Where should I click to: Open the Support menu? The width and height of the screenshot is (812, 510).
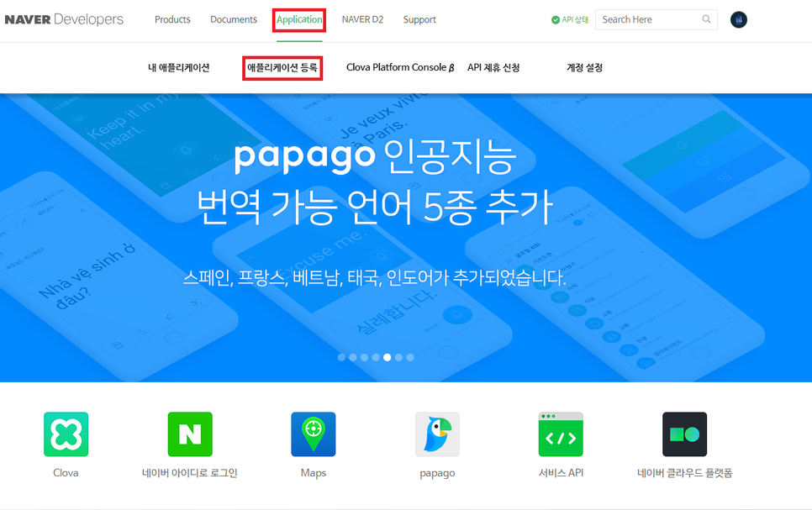point(419,19)
